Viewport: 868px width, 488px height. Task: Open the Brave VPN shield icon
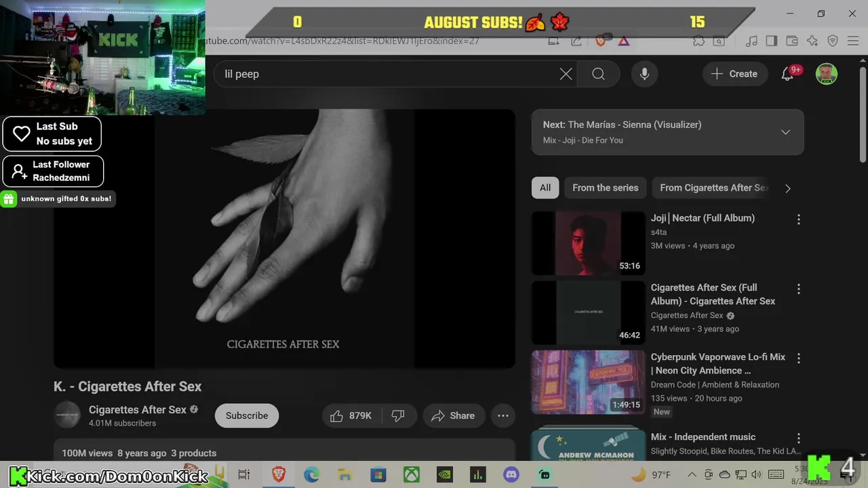tap(833, 41)
